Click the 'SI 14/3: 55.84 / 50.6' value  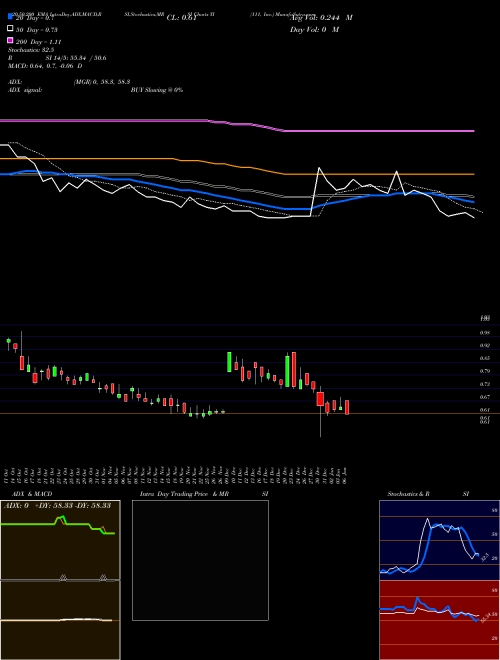click(x=76, y=58)
